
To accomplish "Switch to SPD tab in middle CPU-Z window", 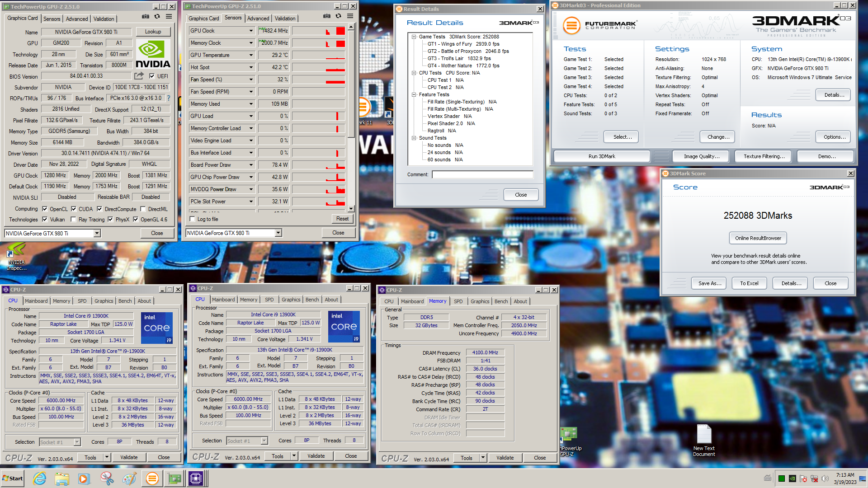I will (x=269, y=300).
